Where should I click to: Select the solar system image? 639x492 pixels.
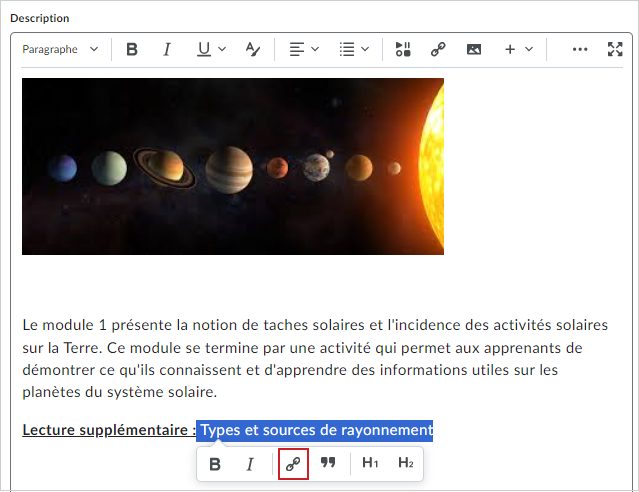[233, 166]
